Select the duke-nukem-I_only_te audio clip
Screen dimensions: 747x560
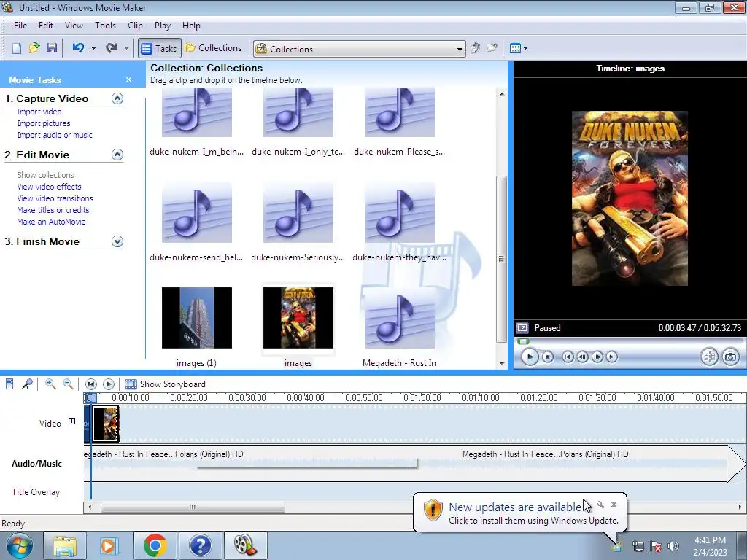pyautogui.click(x=298, y=112)
